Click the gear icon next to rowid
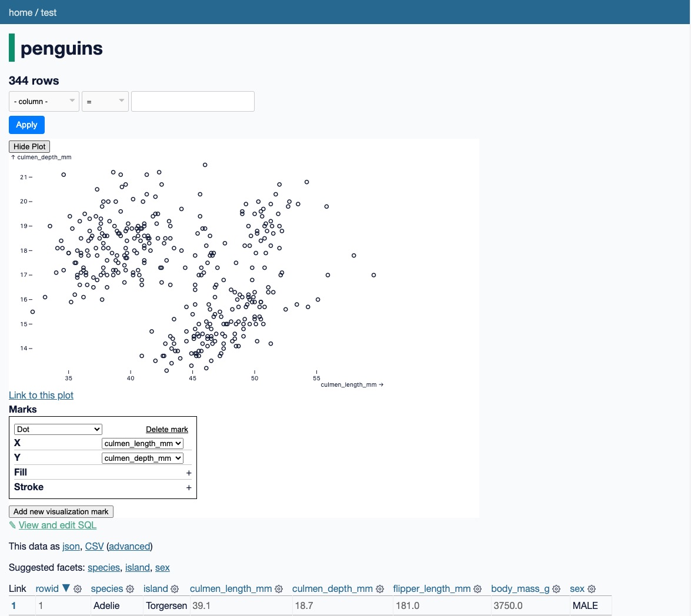 coord(78,589)
